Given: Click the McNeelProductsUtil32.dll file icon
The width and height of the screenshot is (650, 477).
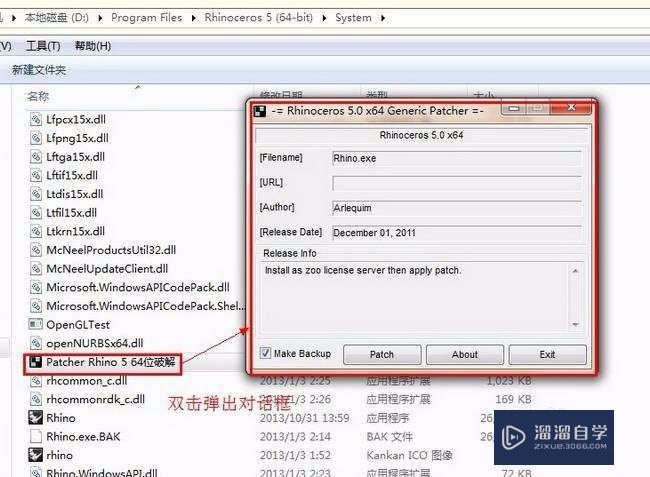Looking at the screenshot, I should (36, 250).
